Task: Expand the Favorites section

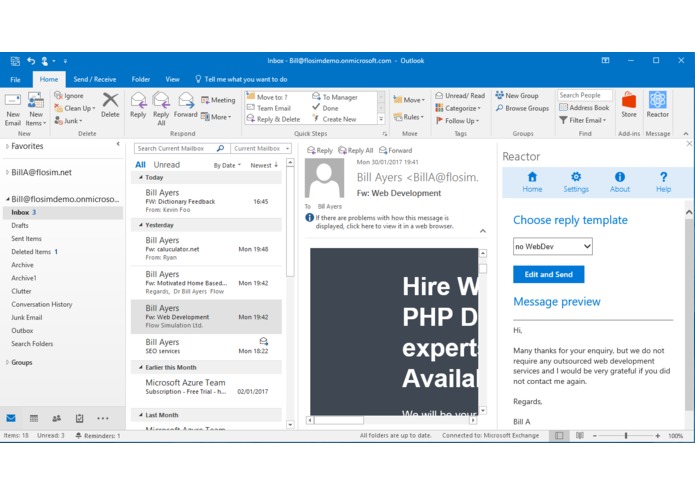Action: pos(7,146)
